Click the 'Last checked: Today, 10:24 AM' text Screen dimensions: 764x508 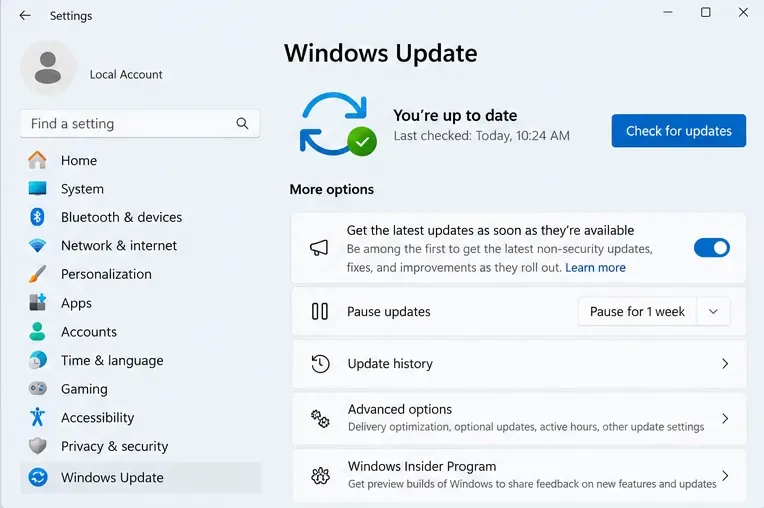[x=481, y=135]
